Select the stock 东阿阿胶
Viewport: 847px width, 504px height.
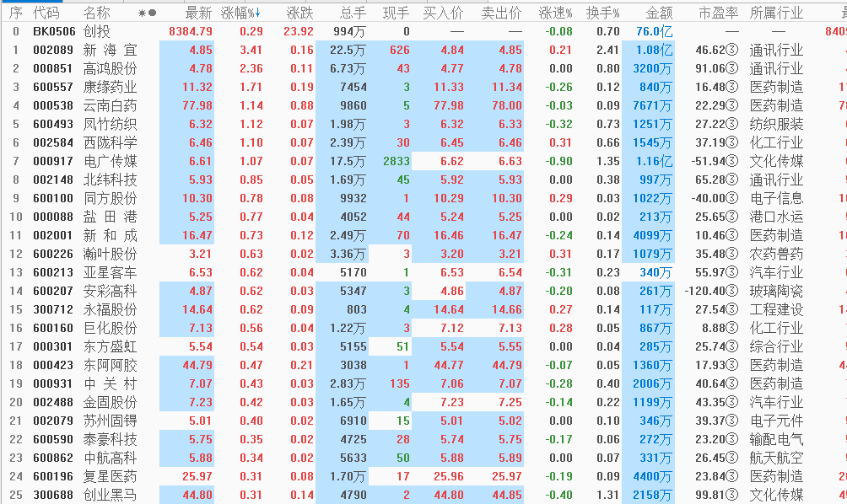pos(111,365)
